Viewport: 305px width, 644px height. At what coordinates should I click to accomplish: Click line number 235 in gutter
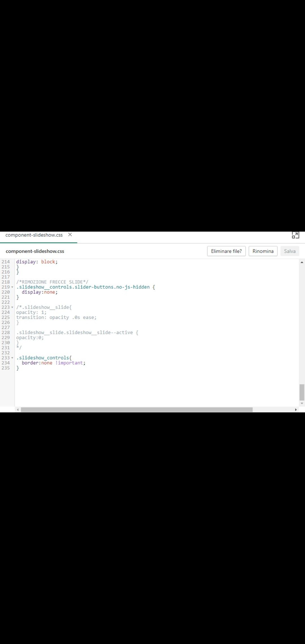6,368
